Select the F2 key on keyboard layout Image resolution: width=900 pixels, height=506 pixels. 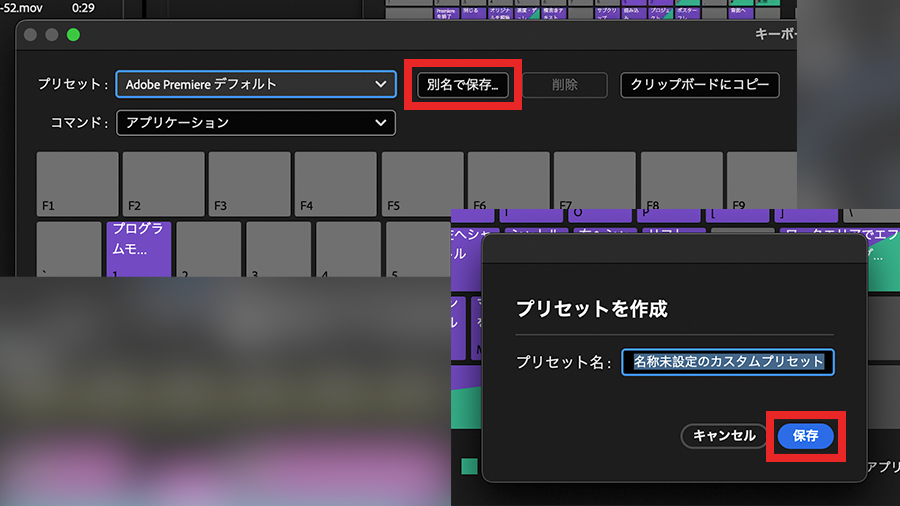coord(164,184)
